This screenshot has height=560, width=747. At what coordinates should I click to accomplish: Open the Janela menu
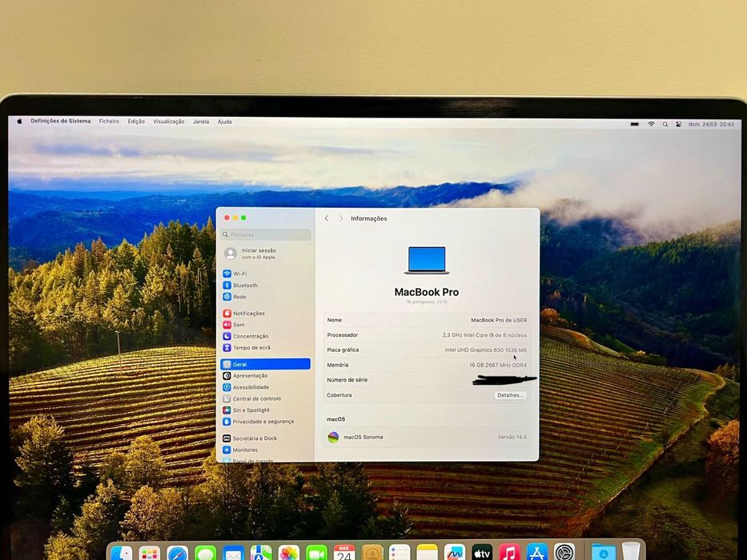click(201, 122)
